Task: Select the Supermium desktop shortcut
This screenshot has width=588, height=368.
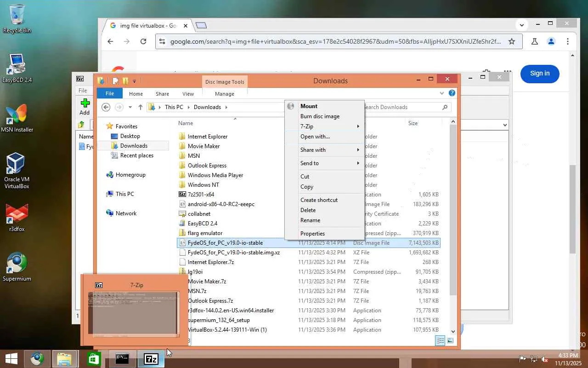Action: pos(17,267)
